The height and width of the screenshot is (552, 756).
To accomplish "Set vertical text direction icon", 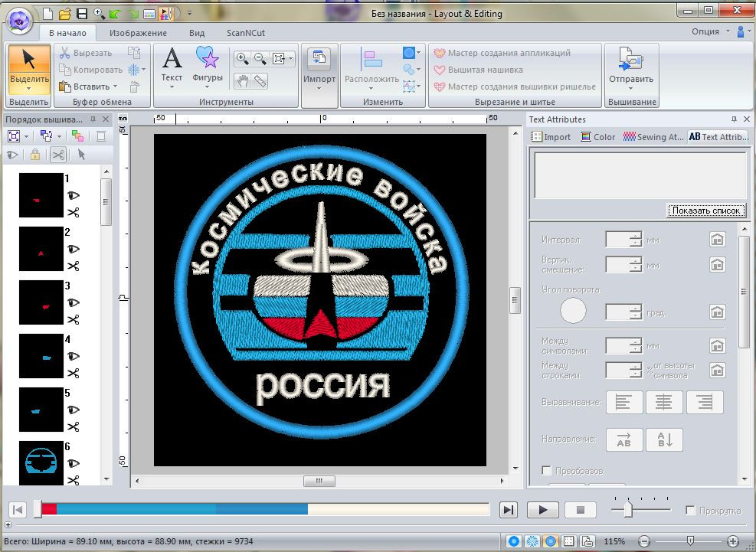I will pos(664,439).
